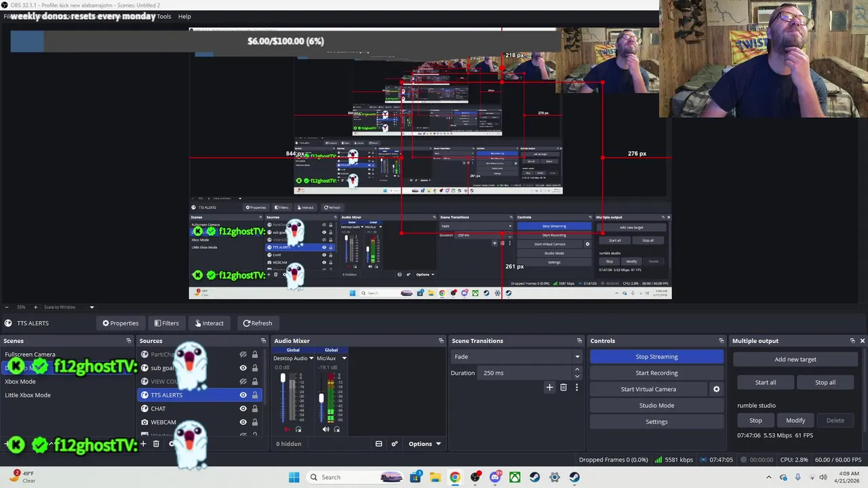The image size is (868, 488).
Task: Toggle monitoring icon for Desktop Audio
Action: pos(298,429)
